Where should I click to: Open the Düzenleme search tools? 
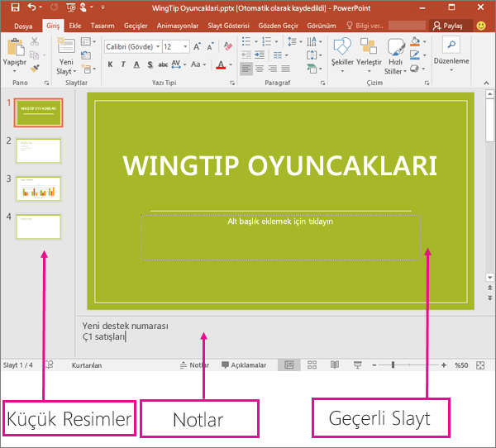tap(451, 54)
